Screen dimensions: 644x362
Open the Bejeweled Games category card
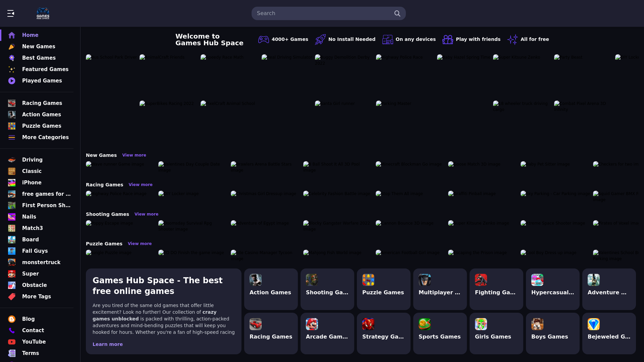[x=609, y=334]
